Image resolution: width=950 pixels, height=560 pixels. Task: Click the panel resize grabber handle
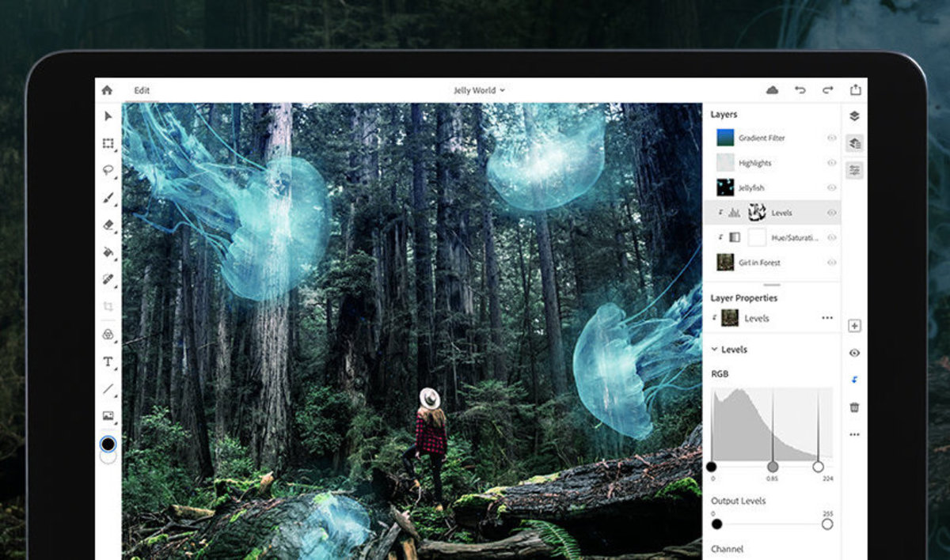(772, 285)
